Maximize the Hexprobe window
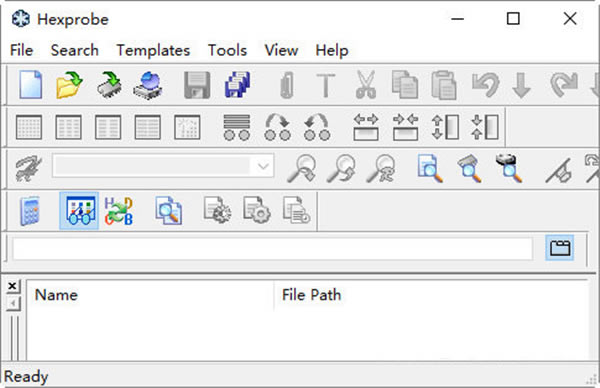The width and height of the screenshot is (600, 388). 513,19
